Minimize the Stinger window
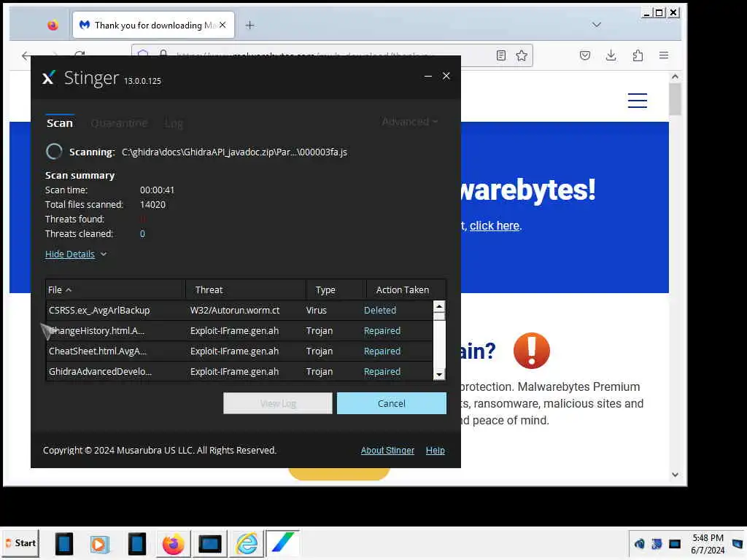The width and height of the screenshot is (747, 560). point(427,76)
